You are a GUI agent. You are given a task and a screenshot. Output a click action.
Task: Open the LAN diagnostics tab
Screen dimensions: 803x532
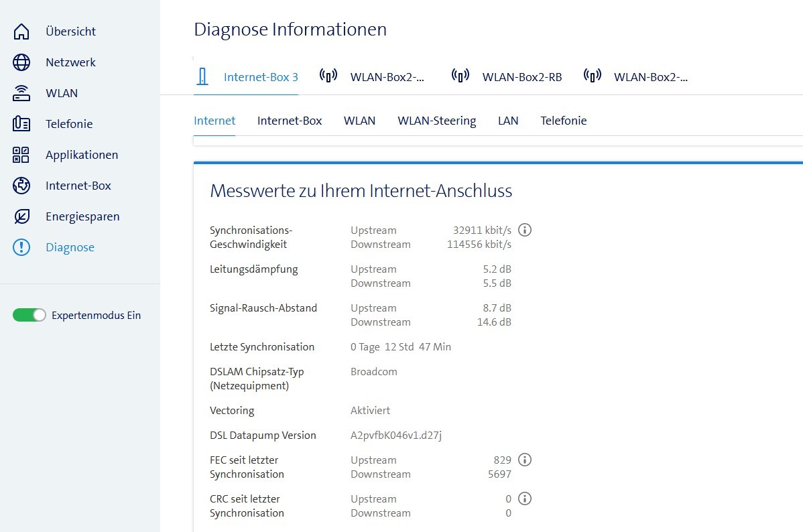pos(508,121)
